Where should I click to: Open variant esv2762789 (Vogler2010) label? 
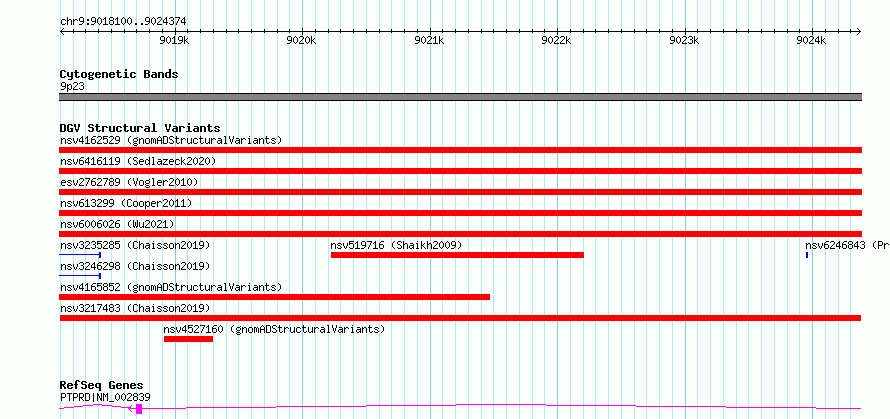click(129, 182)
